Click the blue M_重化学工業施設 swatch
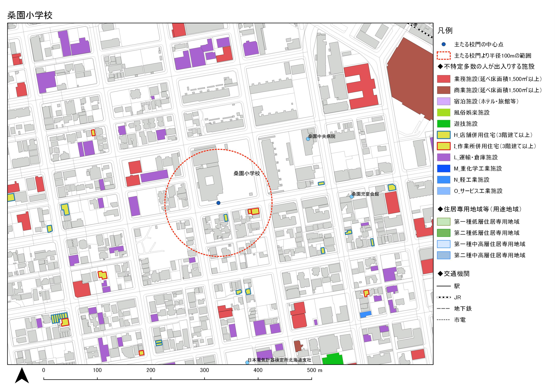The width and height of the screenshot is (555, 392). click(x=444, y=168)
